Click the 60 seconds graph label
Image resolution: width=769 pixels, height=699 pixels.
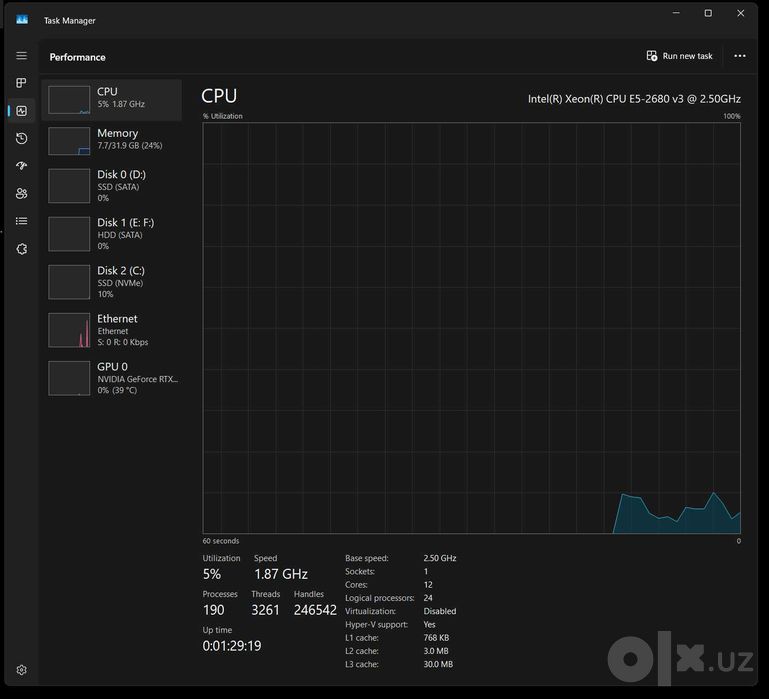pos(221,541)
